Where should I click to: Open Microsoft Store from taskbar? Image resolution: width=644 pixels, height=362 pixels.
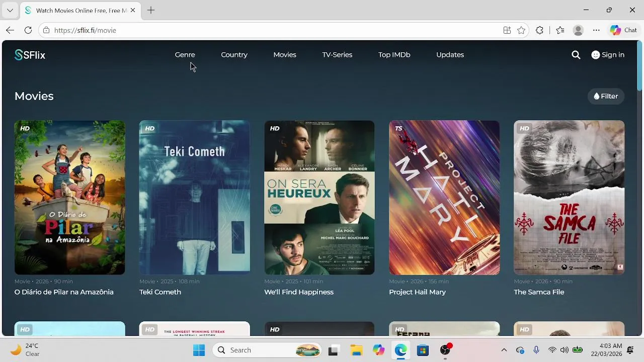pyautogui.click(x=423, y=350)
